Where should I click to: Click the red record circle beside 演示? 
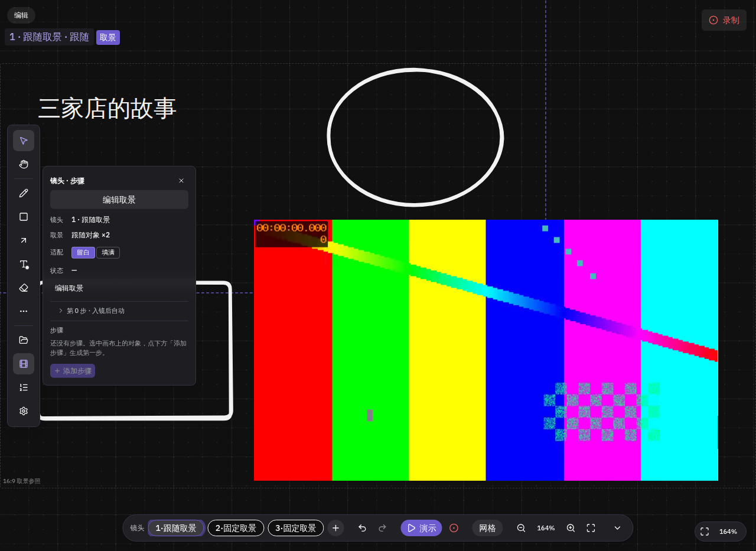[x=454, y=528]
